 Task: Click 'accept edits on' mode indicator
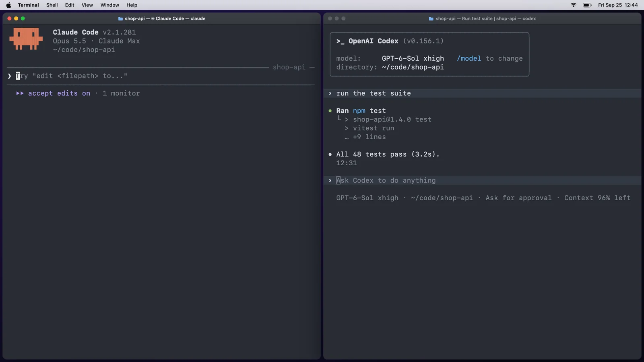click(x=59, y=93)
